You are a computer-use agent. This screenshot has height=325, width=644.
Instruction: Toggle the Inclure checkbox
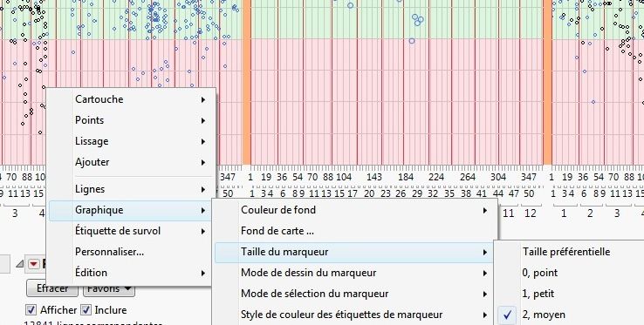click(86, 310)
